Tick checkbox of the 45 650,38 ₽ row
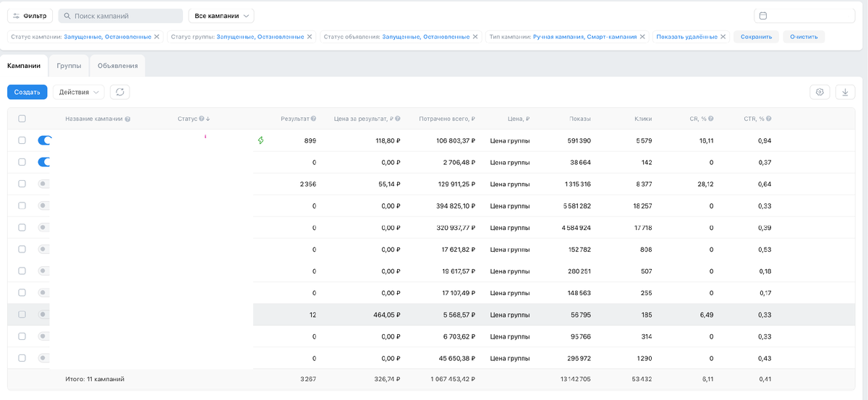 (x=22, y=358)
